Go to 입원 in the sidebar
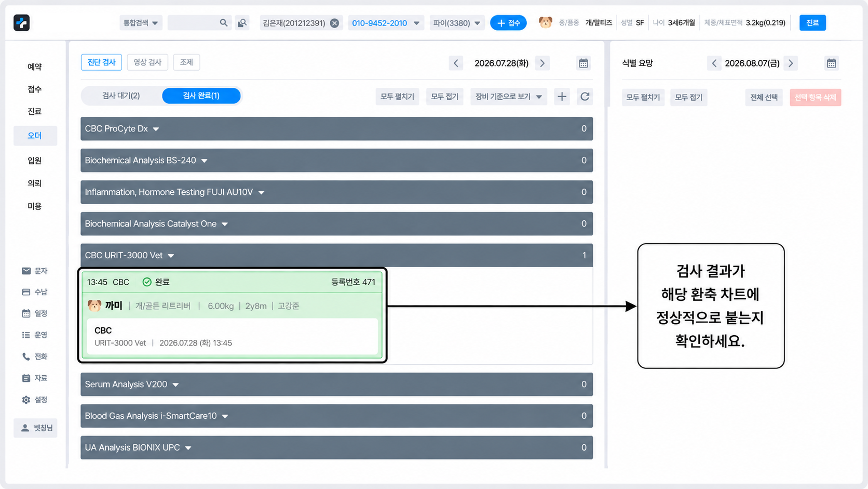Screen dimensions: 868x489 [x=35, y=161]
